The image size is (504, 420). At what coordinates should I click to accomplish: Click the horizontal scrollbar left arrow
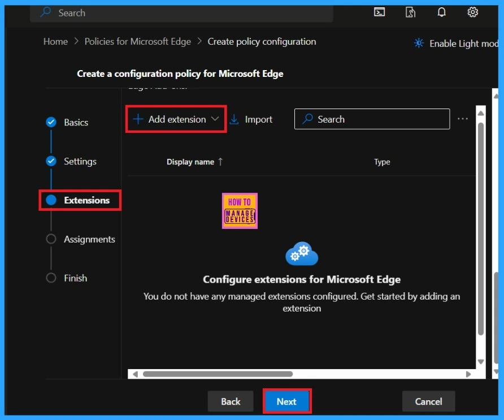coord(135,374)
